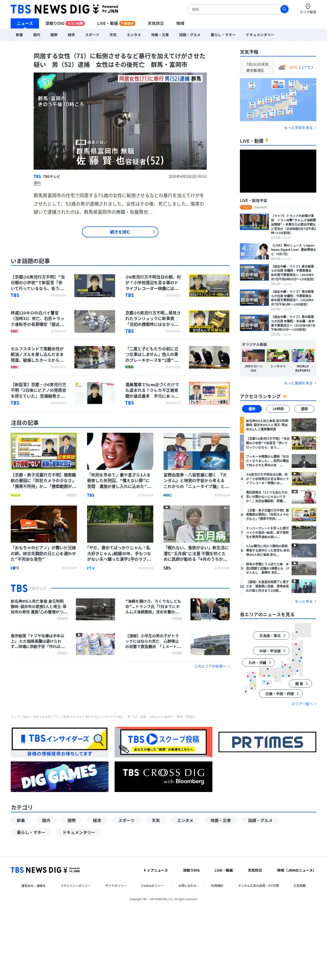Open 満員電車で5cm近づくだけで article
The height and width of the screenshot is (980, 327).
178,393
